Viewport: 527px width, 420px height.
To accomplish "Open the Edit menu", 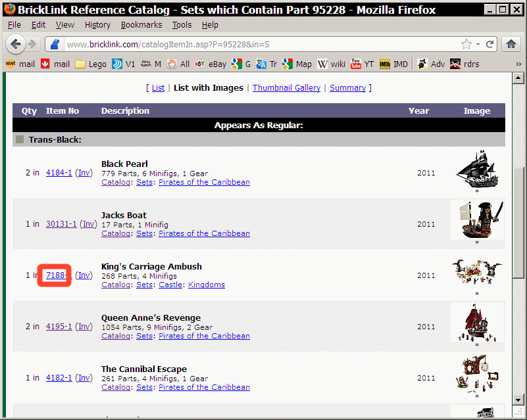I will tap(38, 25).
